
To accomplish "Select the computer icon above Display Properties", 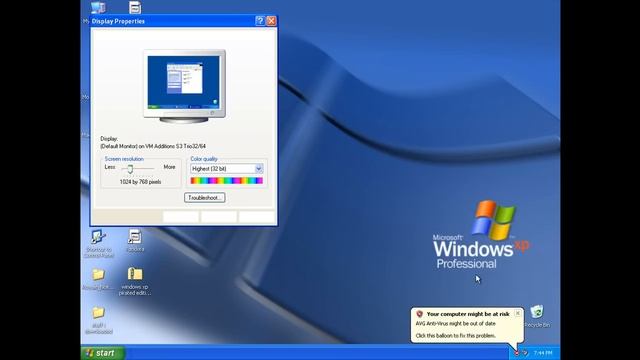I will [98, 7].
